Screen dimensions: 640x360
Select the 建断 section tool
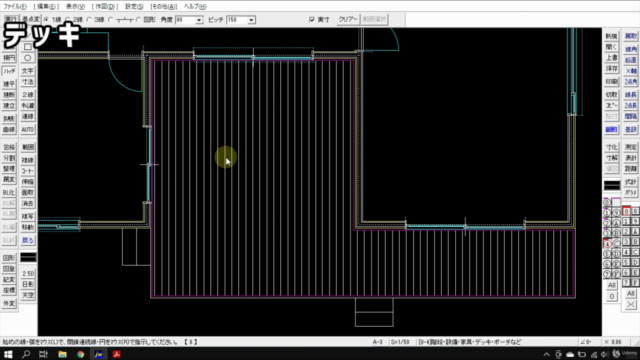pyautogui.click(x=9, y=95)
